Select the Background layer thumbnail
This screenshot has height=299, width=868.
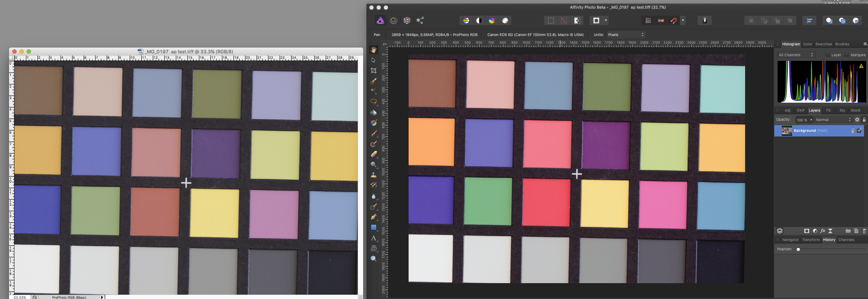(787, 131)
